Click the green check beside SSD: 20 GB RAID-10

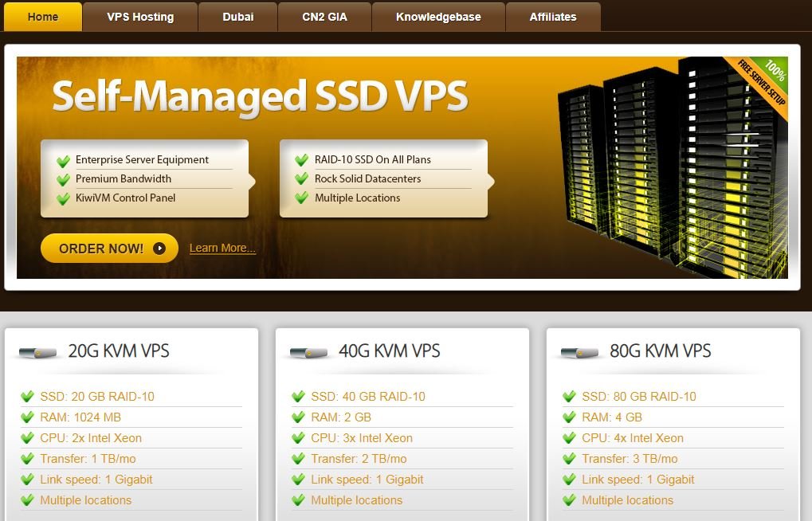[x=27, y=397]
